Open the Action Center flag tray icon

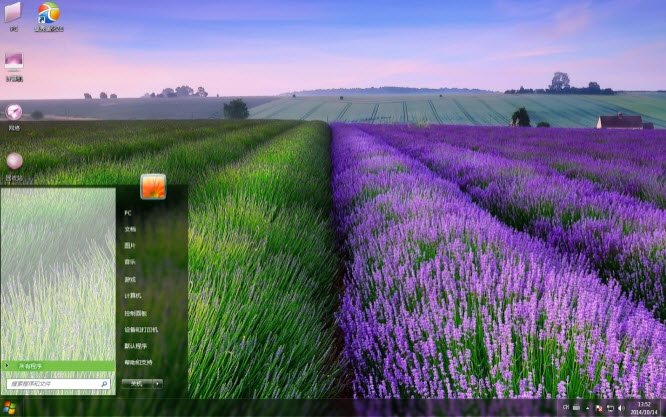pos(598,407)
